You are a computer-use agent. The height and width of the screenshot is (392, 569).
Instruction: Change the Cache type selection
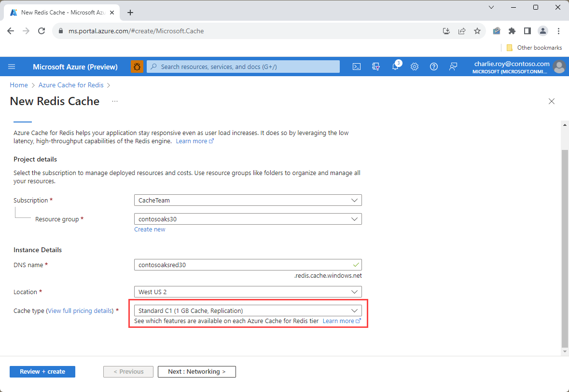click(x=248, y=310)
